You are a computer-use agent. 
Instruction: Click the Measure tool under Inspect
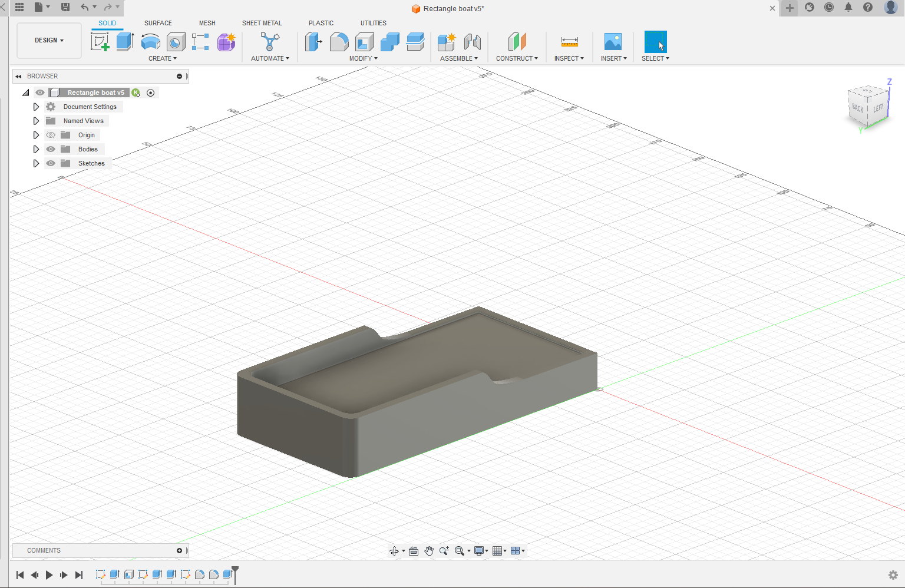coord(569,42)
